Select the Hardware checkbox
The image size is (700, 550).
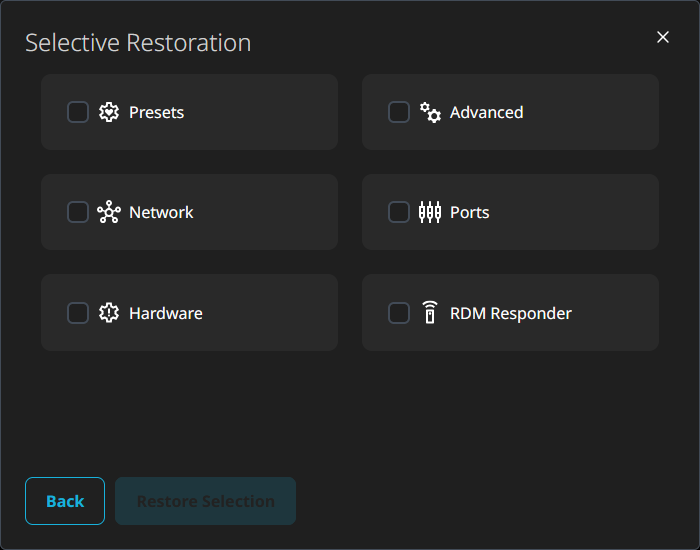pos(78,312)
